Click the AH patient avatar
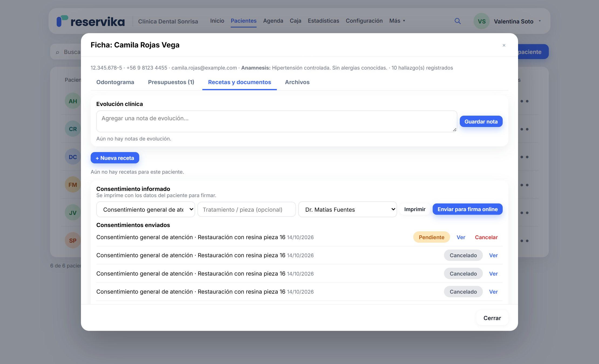This screenshot has height=364, width=599. pos(73,101)
